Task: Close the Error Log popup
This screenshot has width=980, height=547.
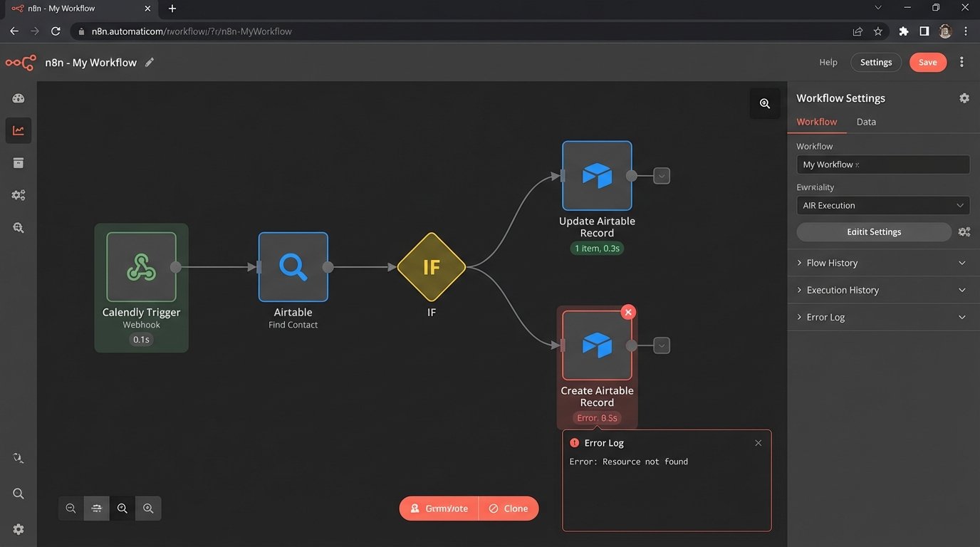Action: click(x=758, y=443)
